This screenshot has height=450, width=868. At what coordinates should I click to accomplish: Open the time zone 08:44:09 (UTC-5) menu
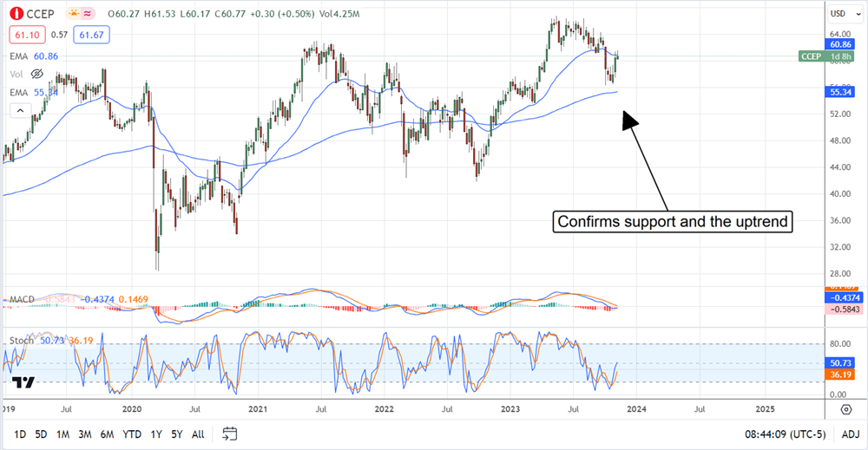pos(785,434)
